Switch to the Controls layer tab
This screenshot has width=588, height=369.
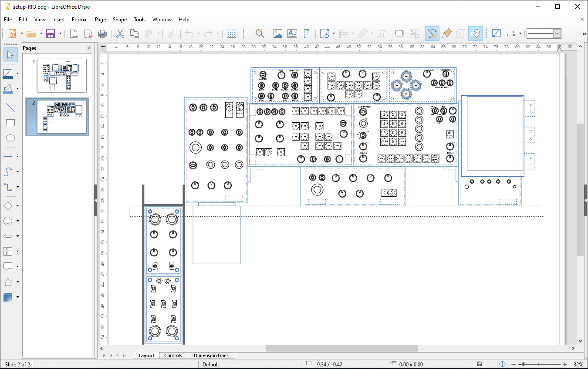[x=173, y=356]
